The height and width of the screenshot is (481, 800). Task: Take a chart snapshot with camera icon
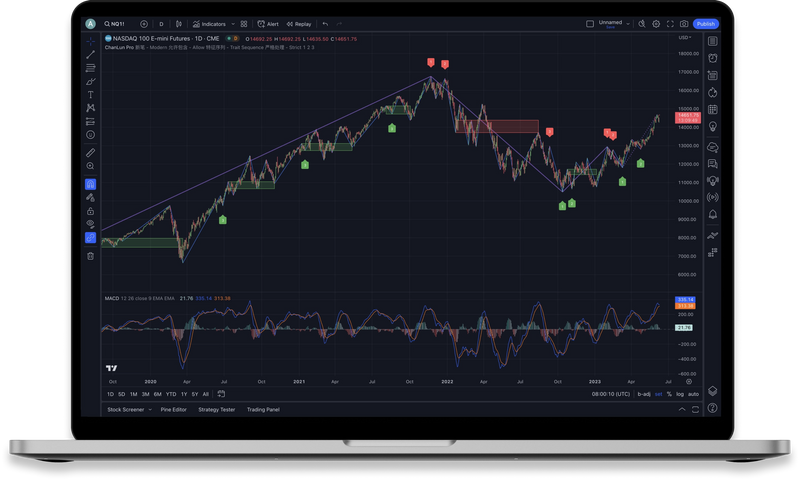point(684,24)
